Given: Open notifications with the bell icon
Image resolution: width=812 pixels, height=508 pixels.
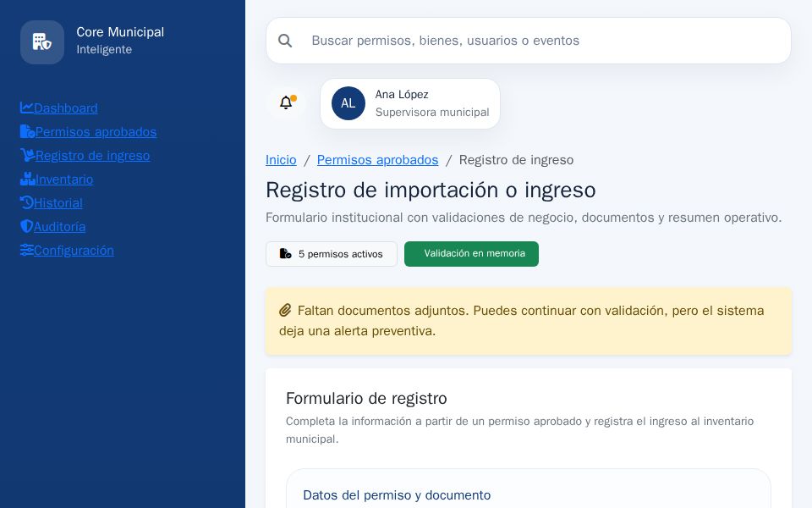Looking at the screenshot, I should [286, 102].
